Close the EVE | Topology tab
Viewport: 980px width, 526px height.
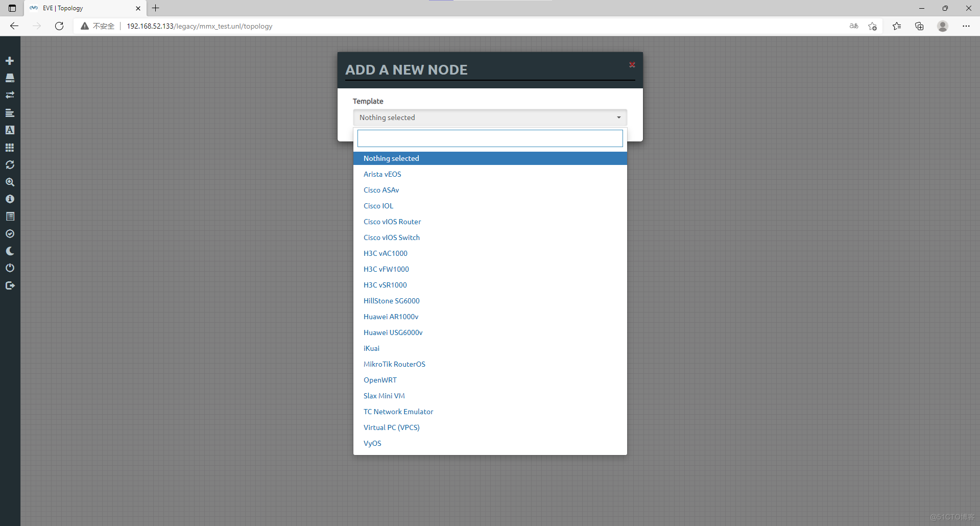point(138,8)
